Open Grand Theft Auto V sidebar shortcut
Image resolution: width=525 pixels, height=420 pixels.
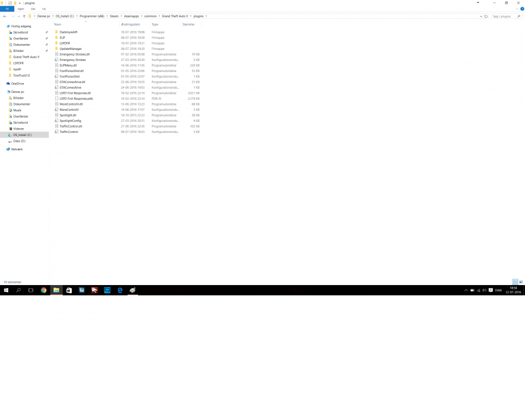[x=26, y=57]
